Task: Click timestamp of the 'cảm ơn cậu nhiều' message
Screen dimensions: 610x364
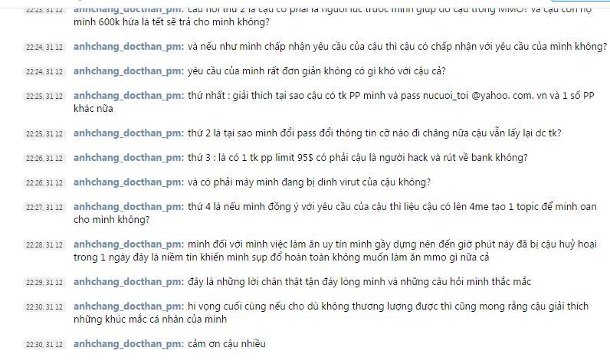Action: pos(44,345)
